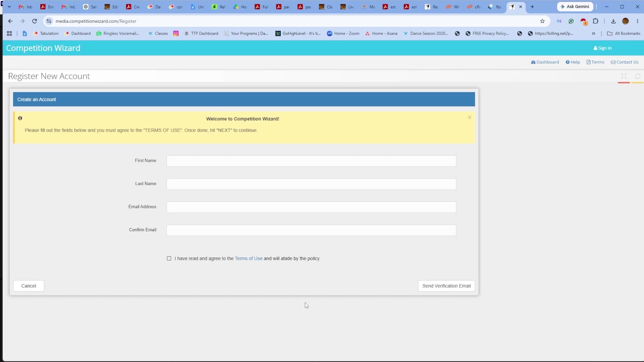
Task: Open the Instagram bookmark icon
Action: pyautogui.click(x=176, y=34)
